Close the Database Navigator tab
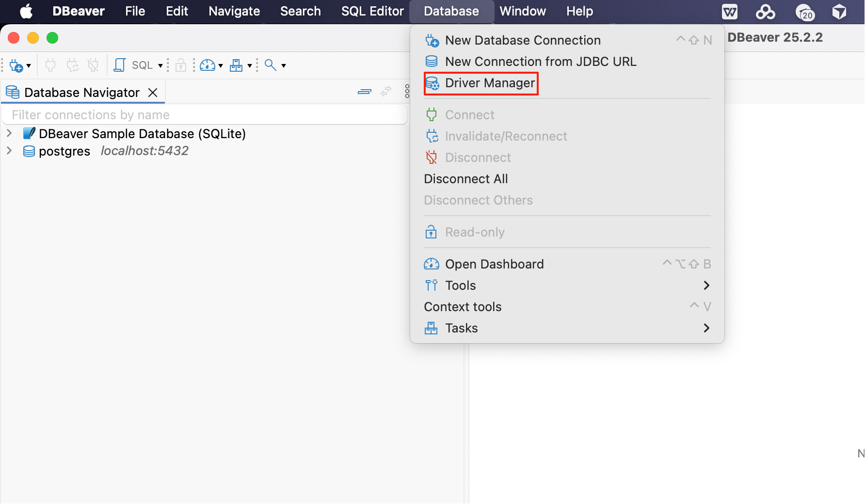 [153, 93]
